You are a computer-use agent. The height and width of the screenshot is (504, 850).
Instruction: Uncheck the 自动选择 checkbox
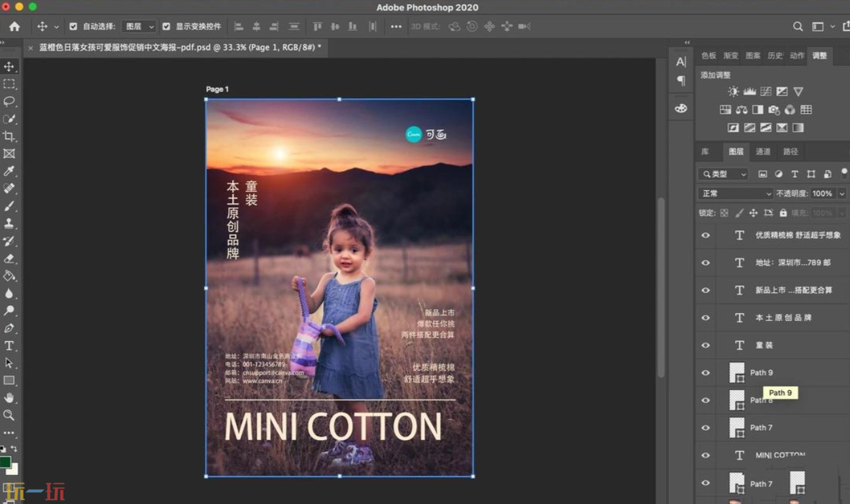pos(73,27)
